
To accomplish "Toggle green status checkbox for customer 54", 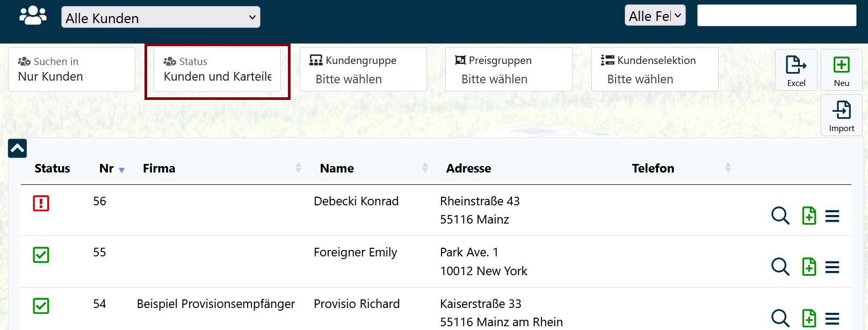I will [x=41, y=306].
